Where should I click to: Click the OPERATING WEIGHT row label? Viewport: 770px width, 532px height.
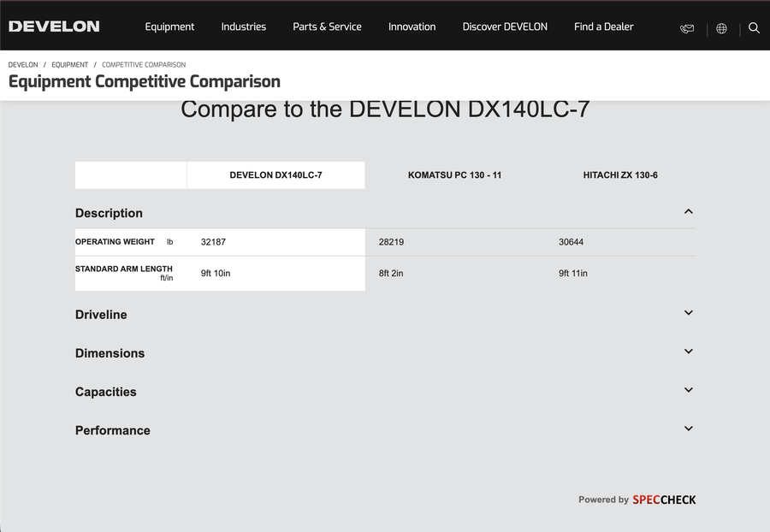pyautogui.click(x=115, y=241)
